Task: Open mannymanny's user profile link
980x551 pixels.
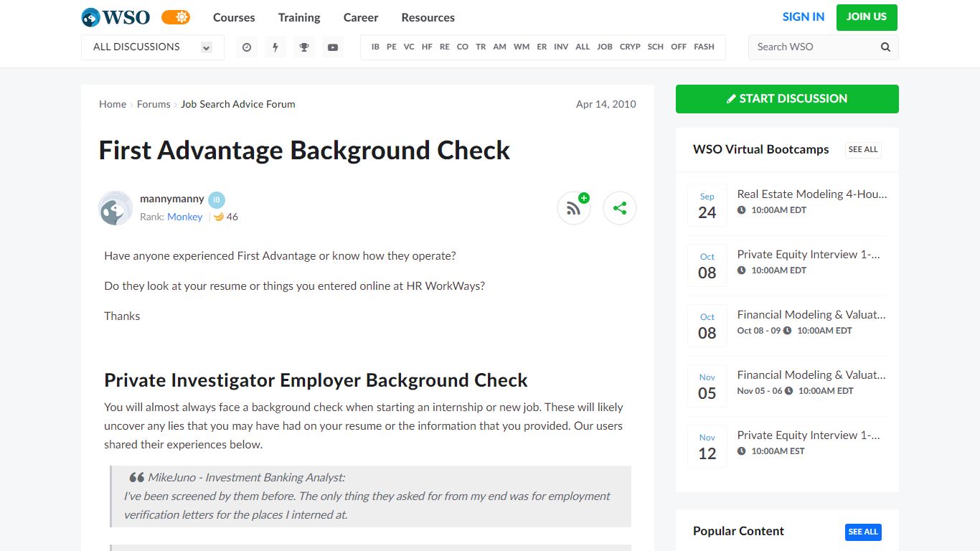Action: point(172,199)
